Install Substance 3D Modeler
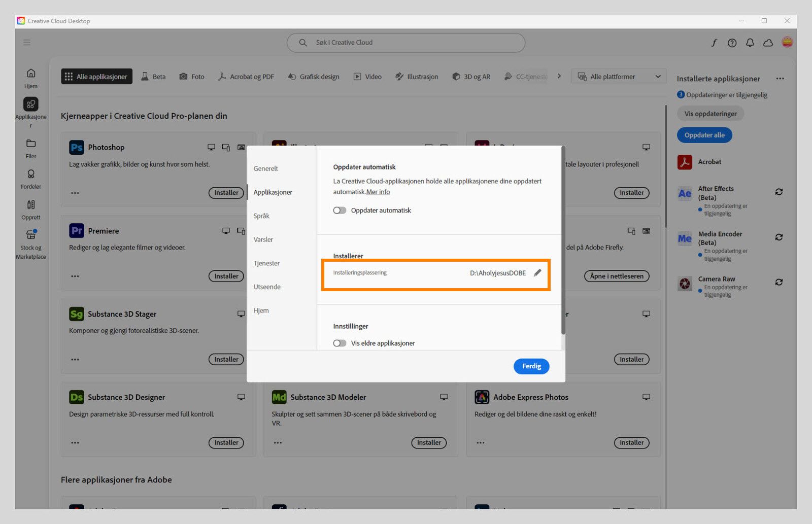Viewport: 812px width, 524px height. click(429, 443)
